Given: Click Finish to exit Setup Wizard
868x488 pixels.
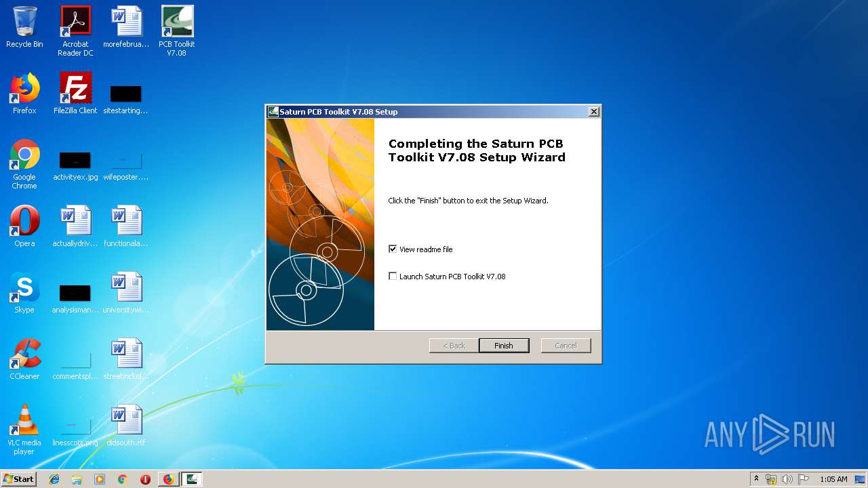Looking at the screenshot, I should (x=504, y=346).
